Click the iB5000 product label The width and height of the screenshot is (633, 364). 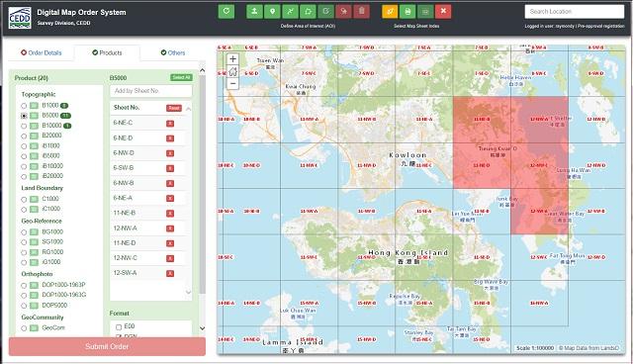pyautogui.click(x=50, y=155)
